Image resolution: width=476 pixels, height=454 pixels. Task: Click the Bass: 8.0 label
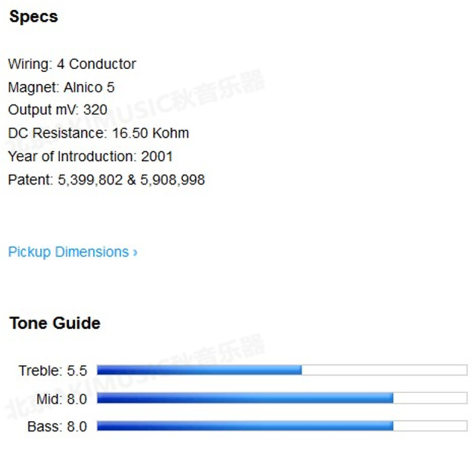(57, 427)
